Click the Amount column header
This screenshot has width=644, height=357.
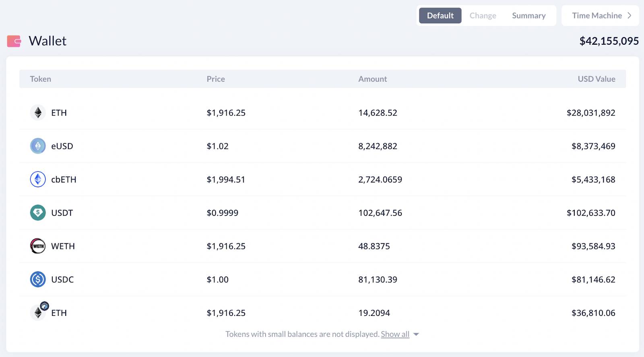point(373,79)
